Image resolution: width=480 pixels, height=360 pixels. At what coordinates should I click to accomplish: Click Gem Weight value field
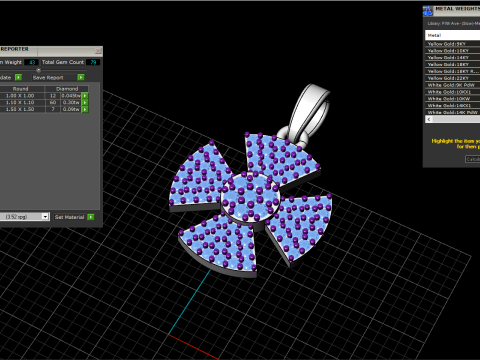32,62
